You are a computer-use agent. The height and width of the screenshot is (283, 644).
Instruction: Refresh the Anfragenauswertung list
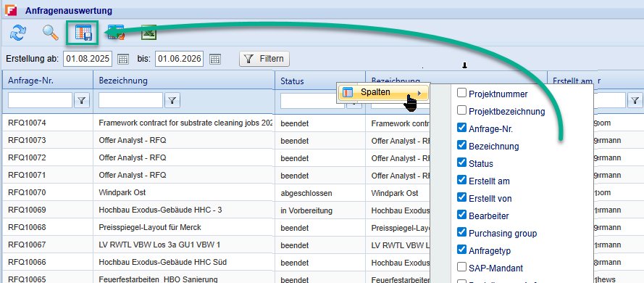pyautogui.click(x=17, y=33)
